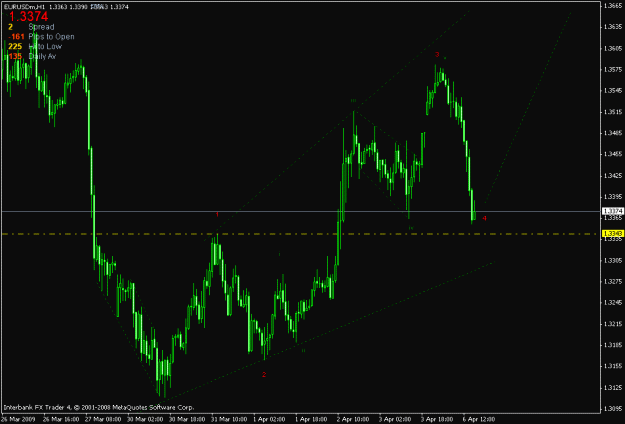Click the 1.3605 price axis label
Screen dimensions: 625x424
tap(612, 48)
